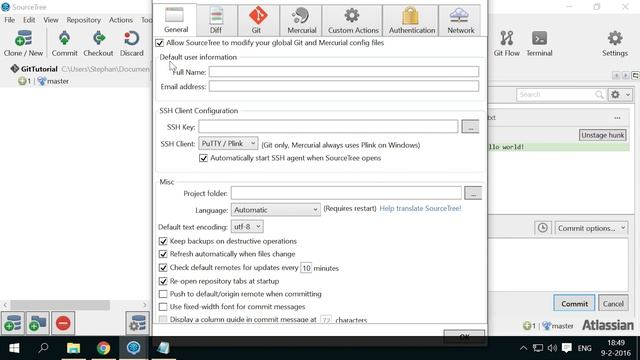640x360 pixels.
Task: Click the SSH Key input field
Action: click(x=328, y=127)
